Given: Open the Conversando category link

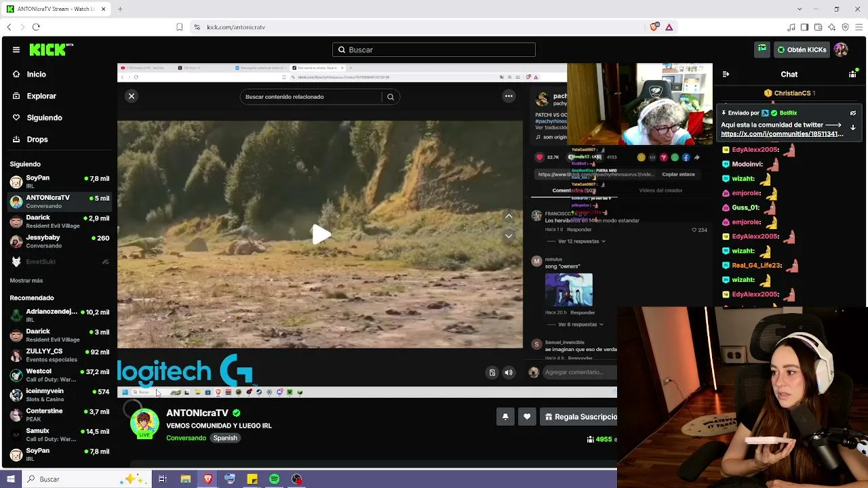Looking at the screenshot, I should click(186, 438).
